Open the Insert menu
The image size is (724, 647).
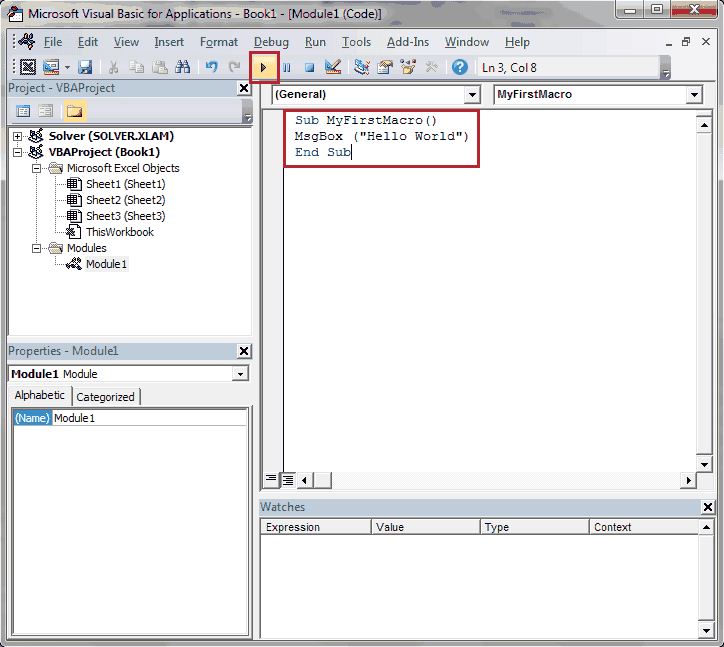(169, 42)
